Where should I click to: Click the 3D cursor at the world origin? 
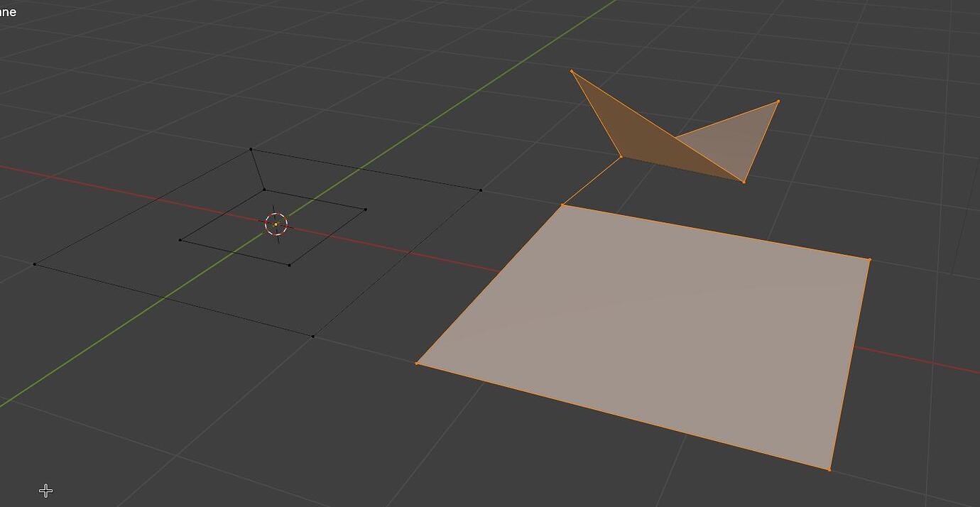tap(276, 224)
